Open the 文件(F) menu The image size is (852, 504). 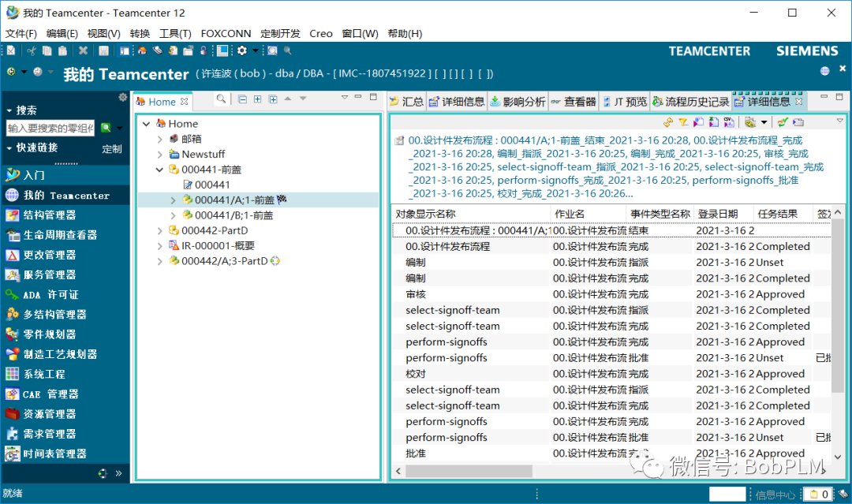(21, 34)
